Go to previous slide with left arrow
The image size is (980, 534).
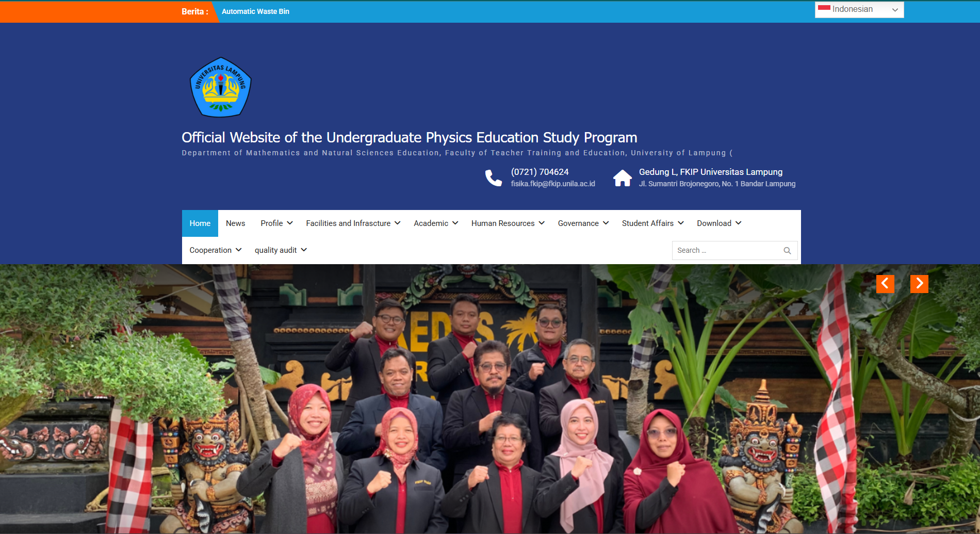point(885,284)
